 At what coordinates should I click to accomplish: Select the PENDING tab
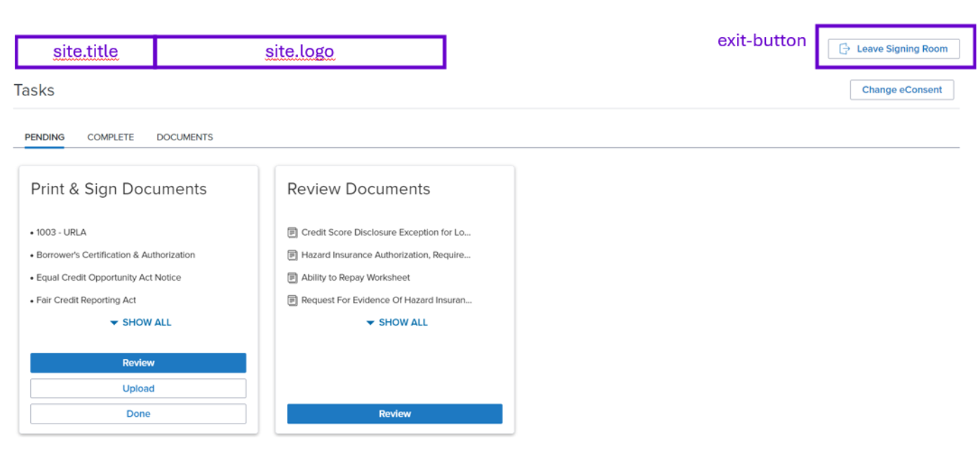44,137
